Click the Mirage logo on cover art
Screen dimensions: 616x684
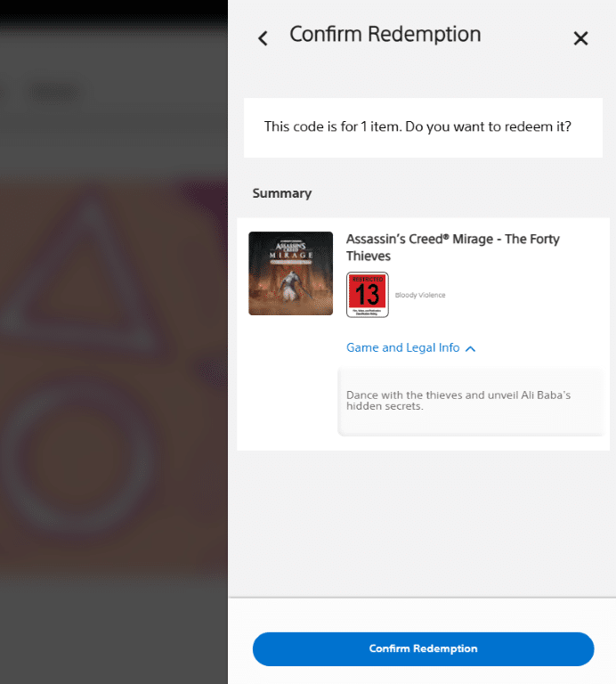(x=291, y=251)
